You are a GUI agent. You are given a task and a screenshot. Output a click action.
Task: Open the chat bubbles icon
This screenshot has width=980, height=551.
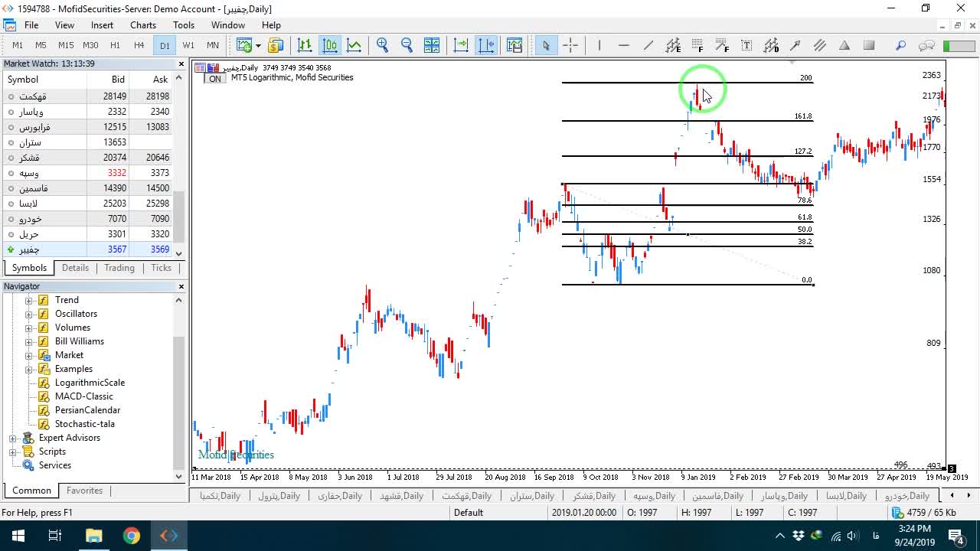[x=926, y=45]
